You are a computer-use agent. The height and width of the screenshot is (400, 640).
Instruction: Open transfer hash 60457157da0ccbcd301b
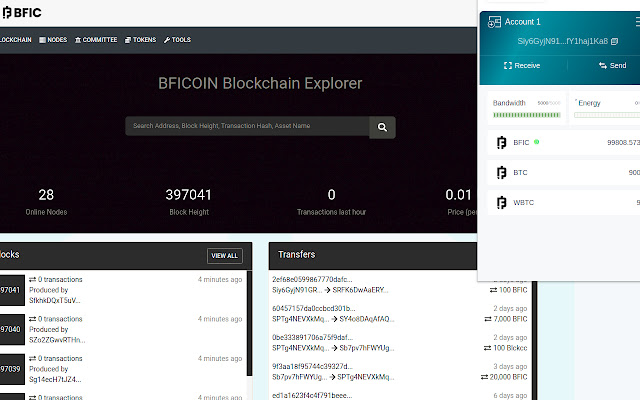coord(313,309)
